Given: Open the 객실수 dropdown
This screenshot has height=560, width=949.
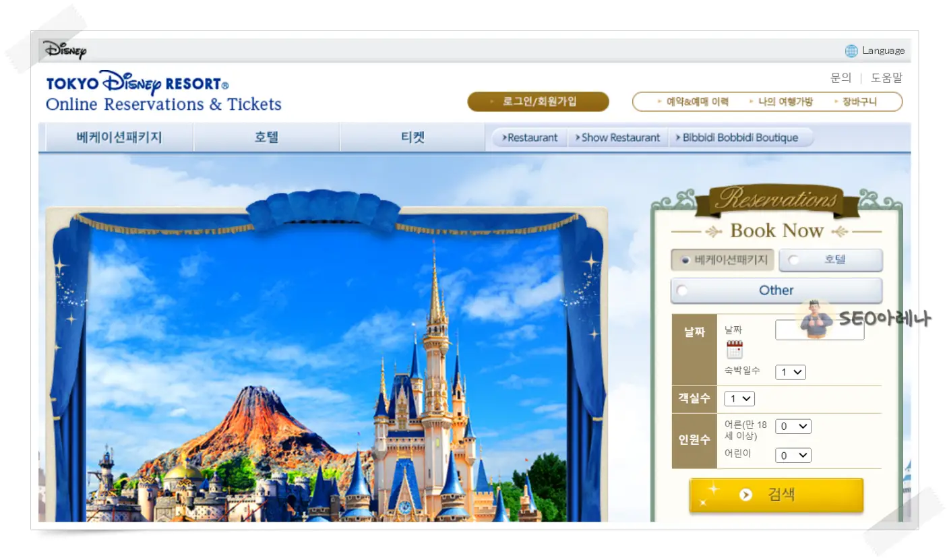Looking at the screenshot, I should click(x=739, y=399).
